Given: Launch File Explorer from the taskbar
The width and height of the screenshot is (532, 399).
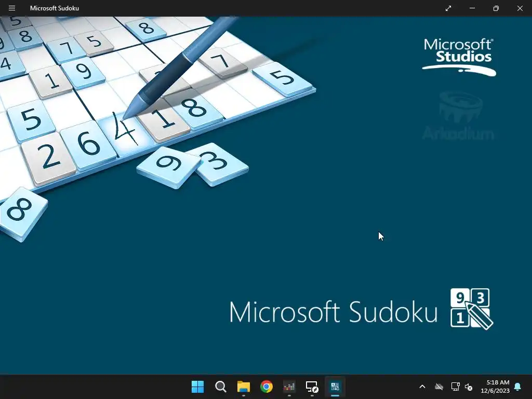Looking at the screenshot, I should point(243,387).
